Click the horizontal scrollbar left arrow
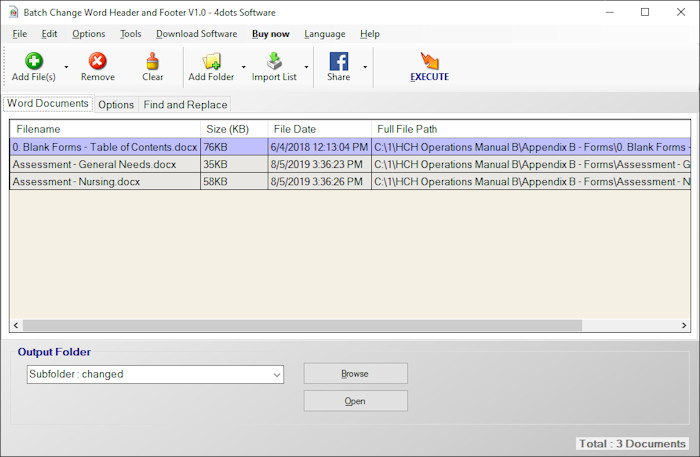 point(16,325)
